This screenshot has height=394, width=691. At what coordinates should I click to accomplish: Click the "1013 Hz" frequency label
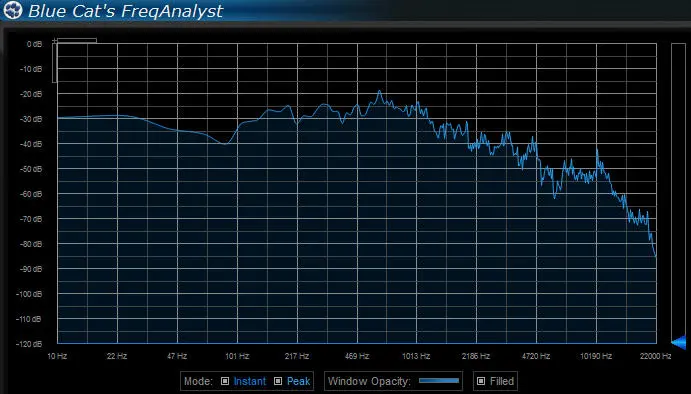pyautogui.click(x=416, y=356)
